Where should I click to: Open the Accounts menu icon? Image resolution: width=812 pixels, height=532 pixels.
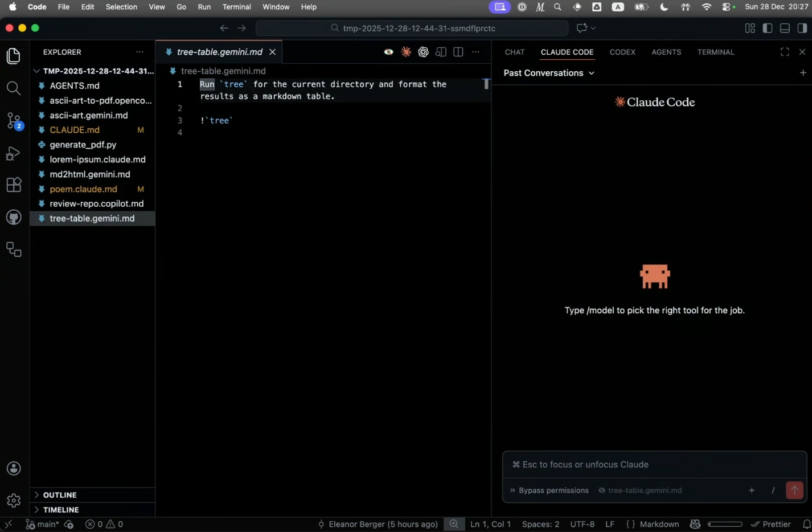pyautogui.click(x=14, y=468)
